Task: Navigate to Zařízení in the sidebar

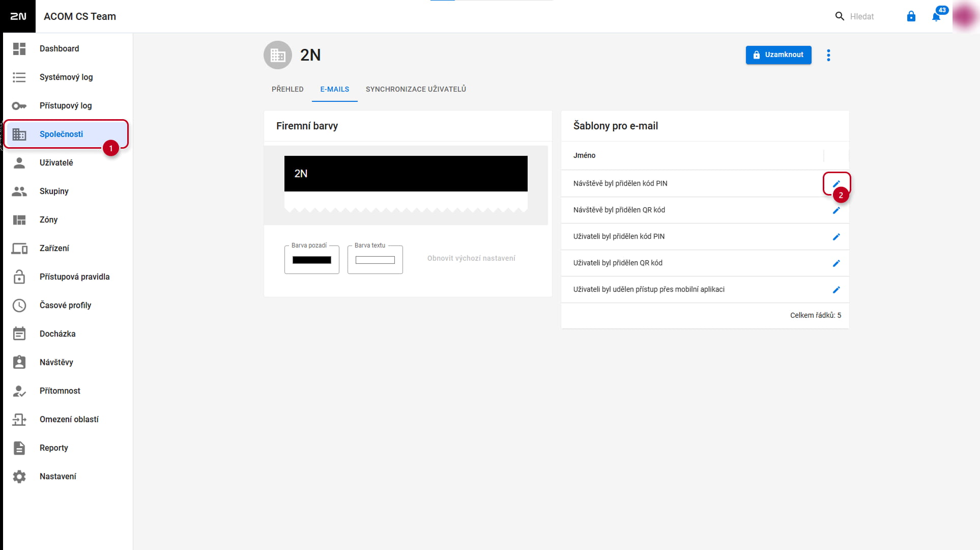Action: (54, 249)
